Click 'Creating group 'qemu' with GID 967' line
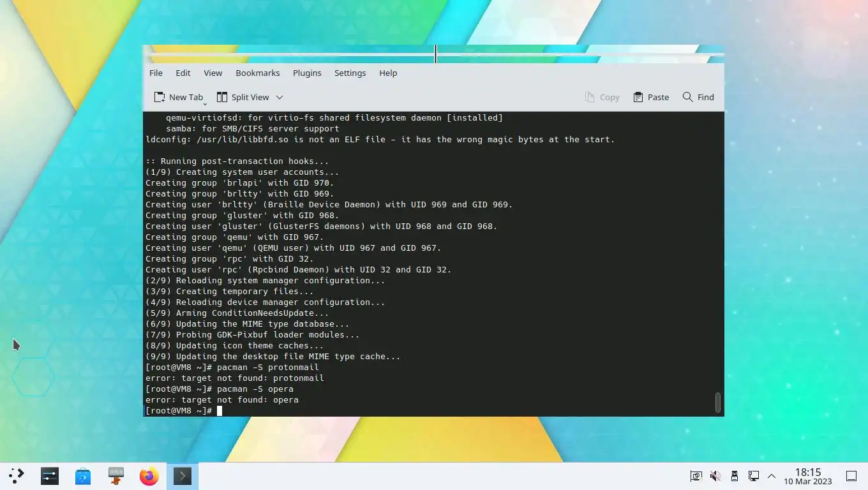 235,237
